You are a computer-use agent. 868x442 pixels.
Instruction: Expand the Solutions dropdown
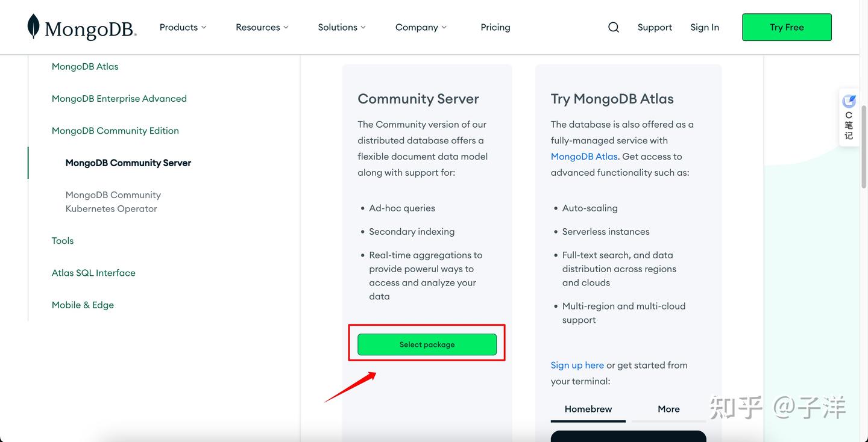[341, 27]
